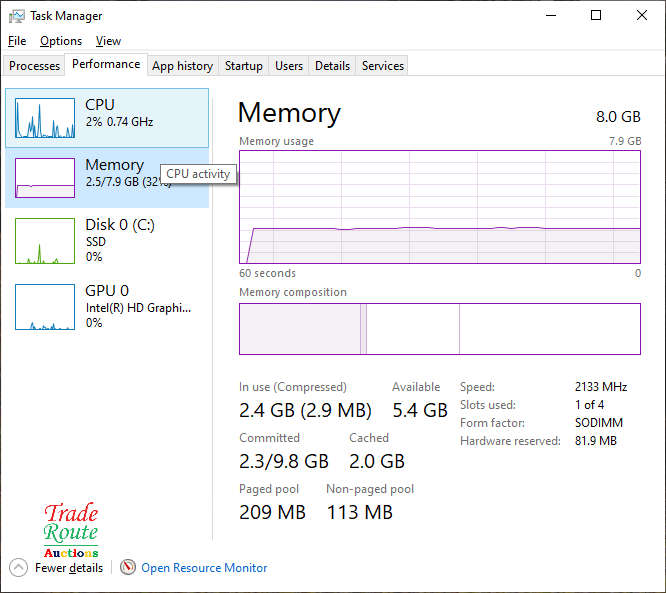Open the View menu
This screenshot has height=593, width=666.
108,41
